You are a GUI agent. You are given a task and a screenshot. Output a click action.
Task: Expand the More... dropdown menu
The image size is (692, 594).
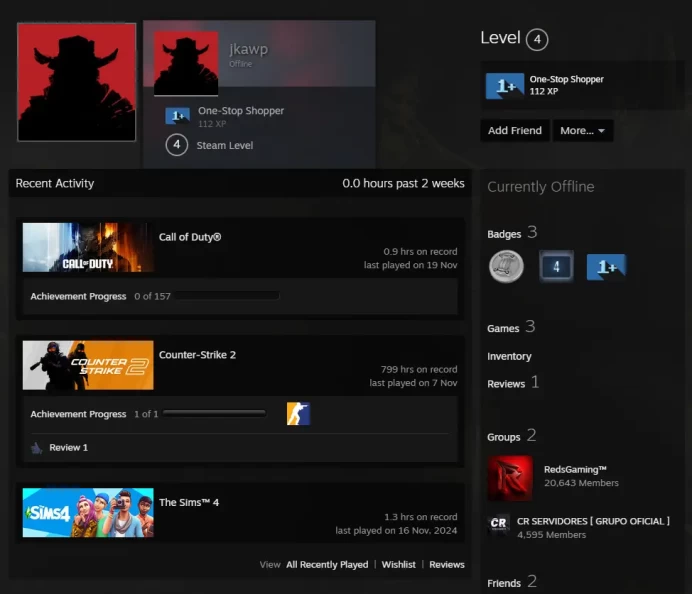point(583,131)
